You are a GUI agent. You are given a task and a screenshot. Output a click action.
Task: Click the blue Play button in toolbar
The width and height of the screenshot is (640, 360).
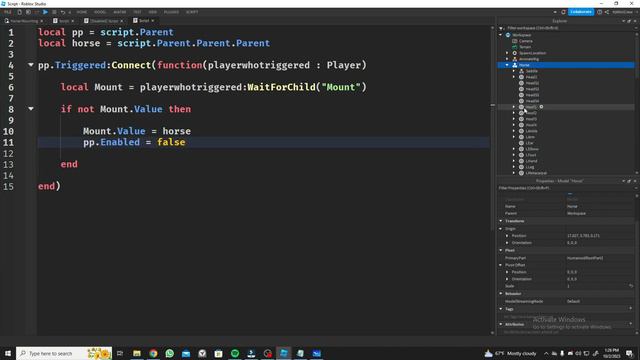tap(45, 12)
